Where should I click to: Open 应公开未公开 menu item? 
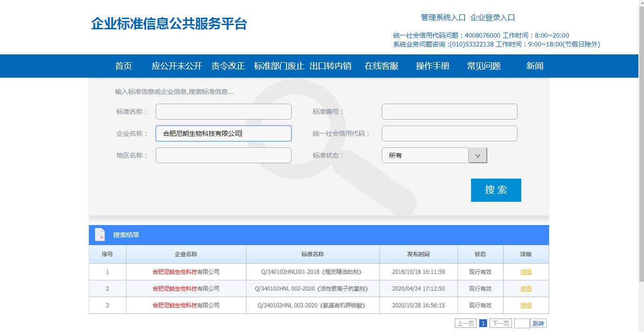click(177, 66)
